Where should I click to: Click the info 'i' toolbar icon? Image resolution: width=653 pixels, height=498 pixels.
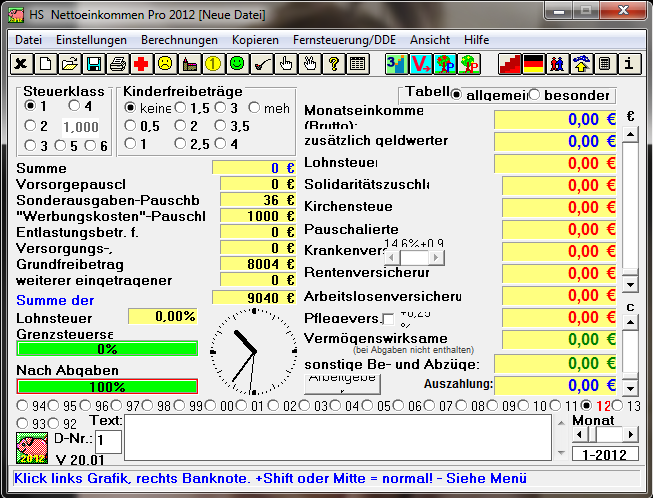click(628, 64)
